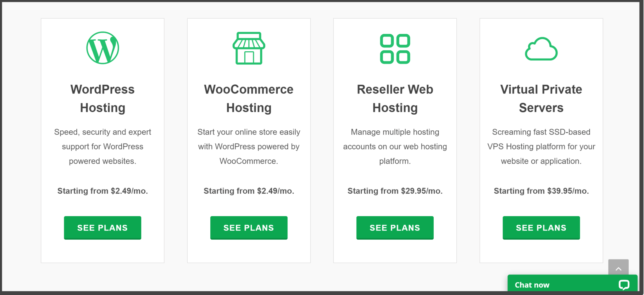Click the Starting from $29.95/mo. text
This screenshot has width=644, height=295.
[x=395, y=191]
